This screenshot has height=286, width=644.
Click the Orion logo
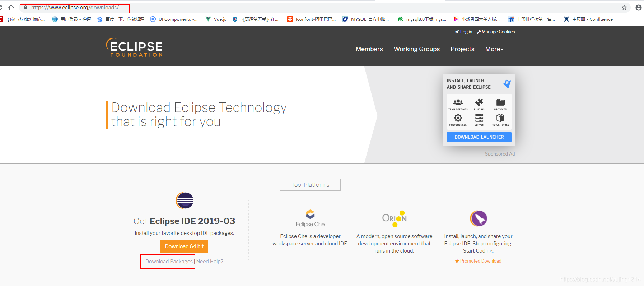tap(395, 218)
